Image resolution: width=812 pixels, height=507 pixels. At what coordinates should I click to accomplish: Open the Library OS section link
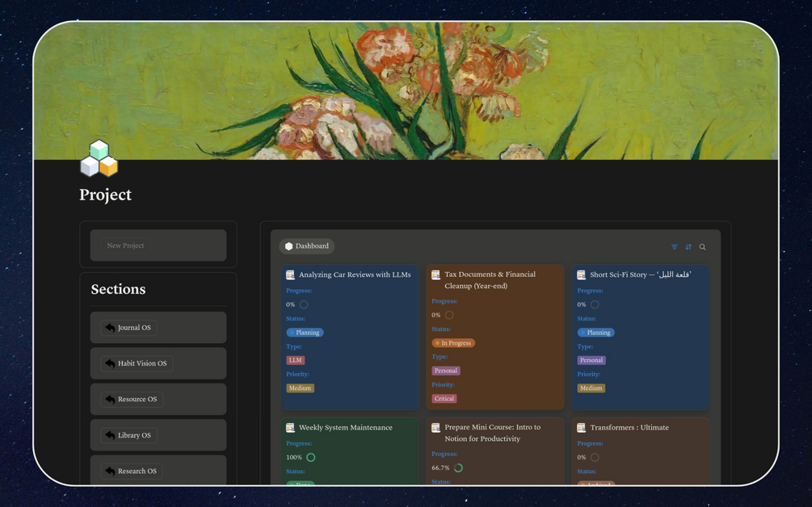click(129, 435)
